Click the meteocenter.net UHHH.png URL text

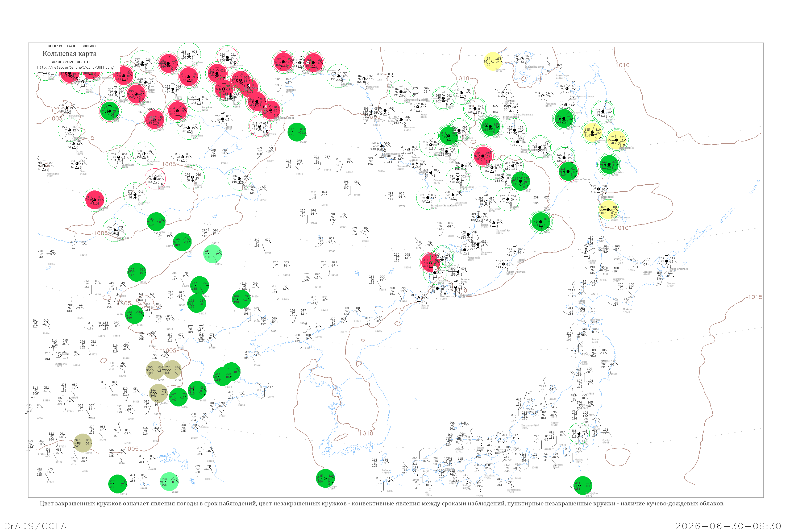(75, 68)
